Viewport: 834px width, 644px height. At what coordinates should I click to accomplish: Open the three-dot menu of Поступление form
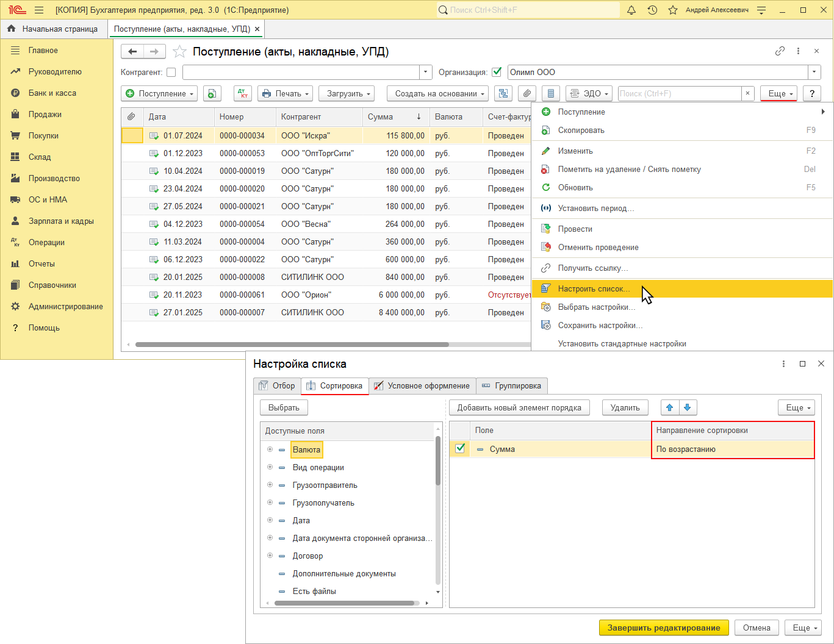(x=798, y=51)
